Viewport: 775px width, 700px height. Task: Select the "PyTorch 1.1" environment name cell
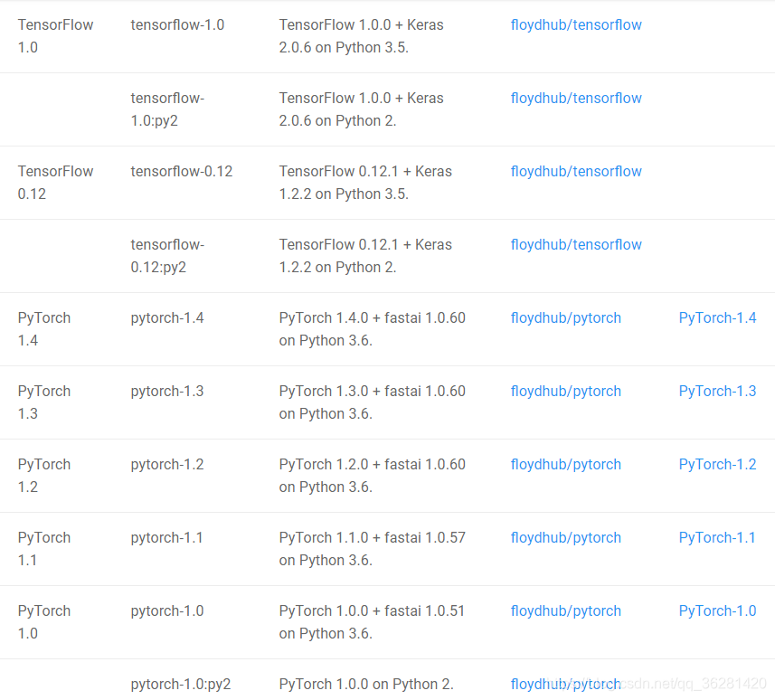pos(44,548)
